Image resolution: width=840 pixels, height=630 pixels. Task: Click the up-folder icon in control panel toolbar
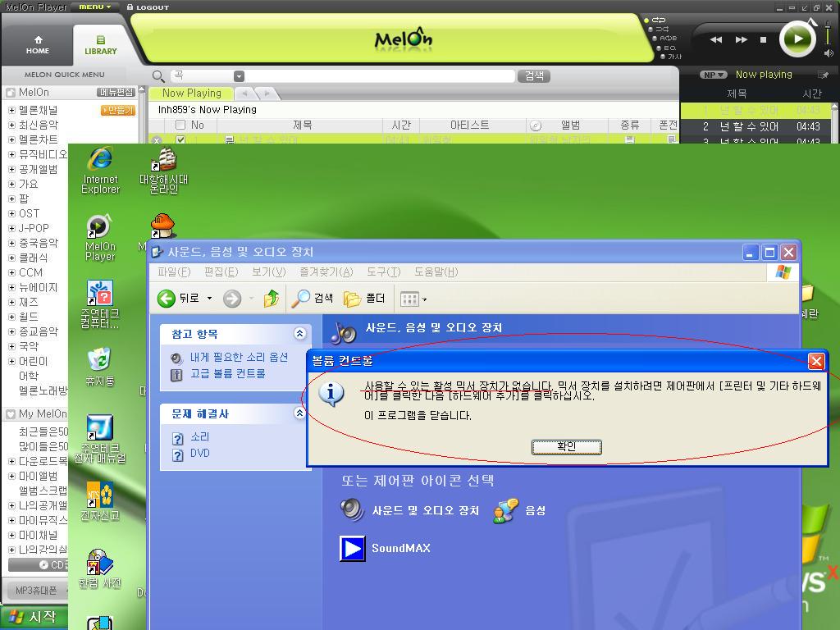click(x=272, y=299)
